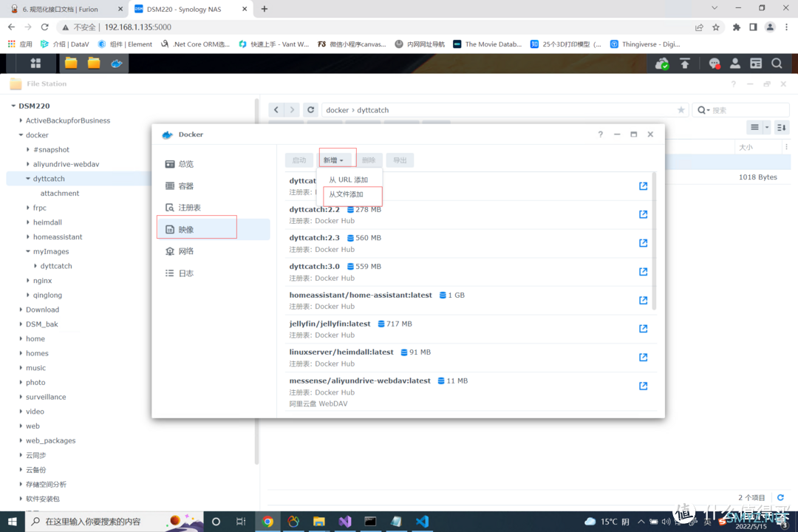Viewport: 798px width, 532px height.
Task: Open the DSM main menu grid icon
Action: (35, 64)
